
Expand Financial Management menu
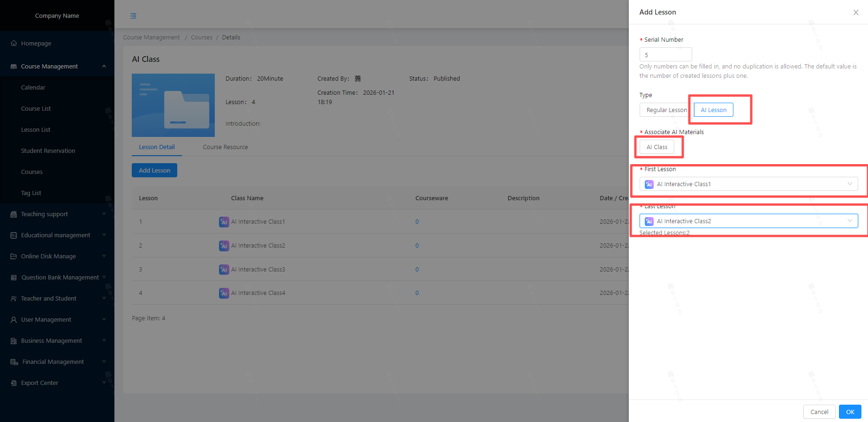pyautogui.click(x=104, y=362)
